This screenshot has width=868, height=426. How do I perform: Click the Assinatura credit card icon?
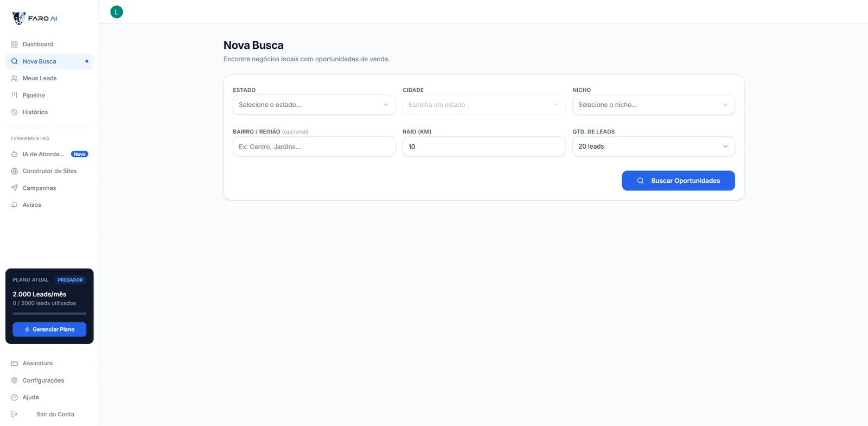click(15, 364)
